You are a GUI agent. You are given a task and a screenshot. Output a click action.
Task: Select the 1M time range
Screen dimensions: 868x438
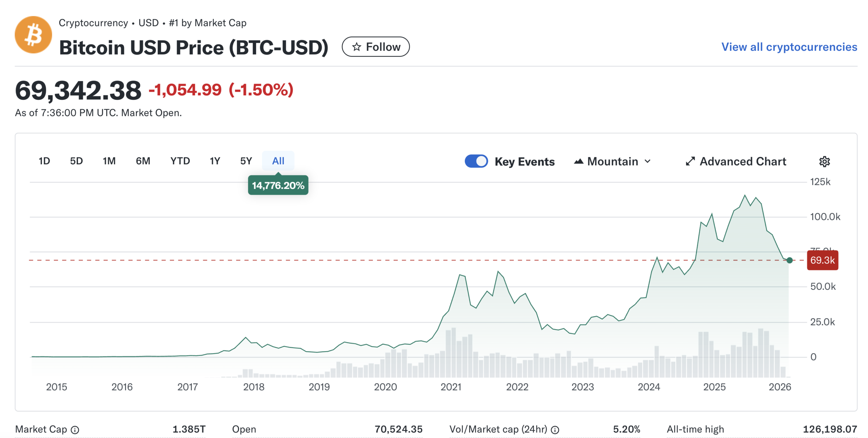click(x=109, y=161)
